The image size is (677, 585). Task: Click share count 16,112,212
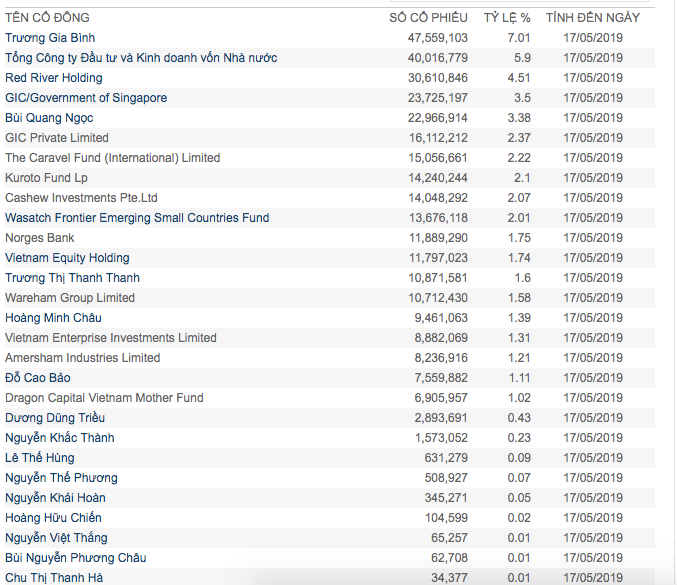439,138
